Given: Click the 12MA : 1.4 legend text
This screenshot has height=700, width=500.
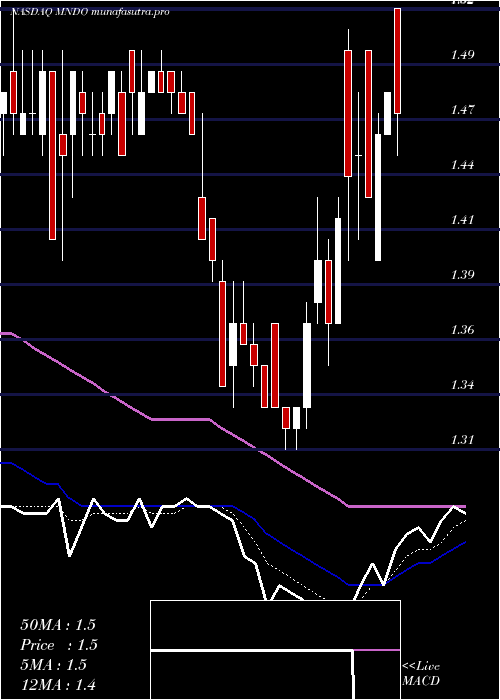Looking at the screenshot, I should coord(58,685).
